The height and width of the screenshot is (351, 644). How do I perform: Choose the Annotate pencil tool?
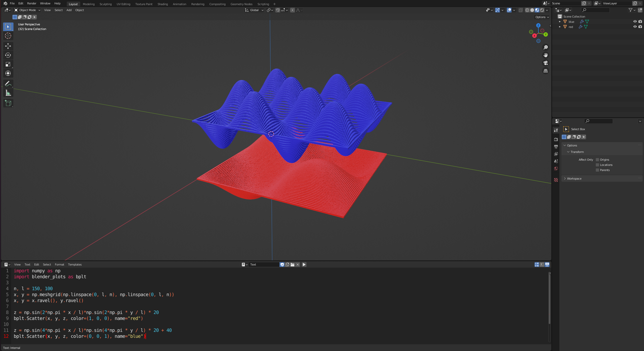point(8,84)
